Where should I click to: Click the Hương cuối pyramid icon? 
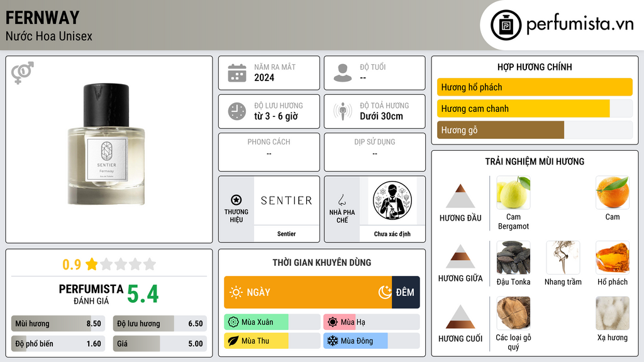tap(460, 317)
